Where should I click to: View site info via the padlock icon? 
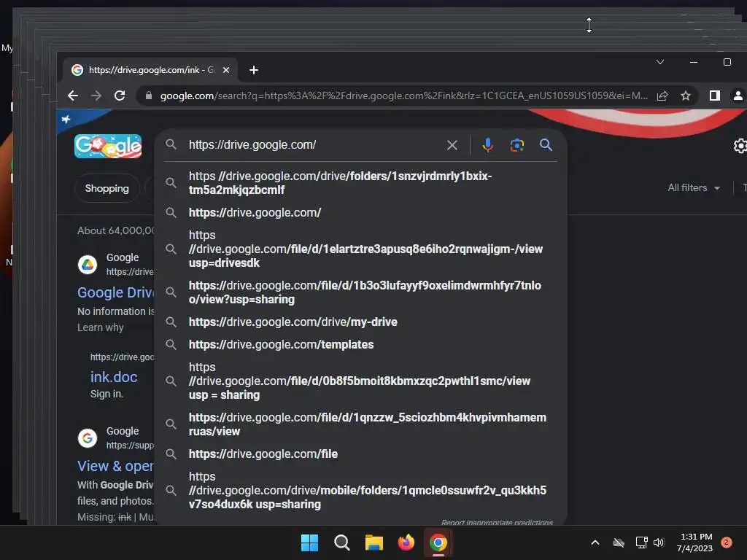149,96
